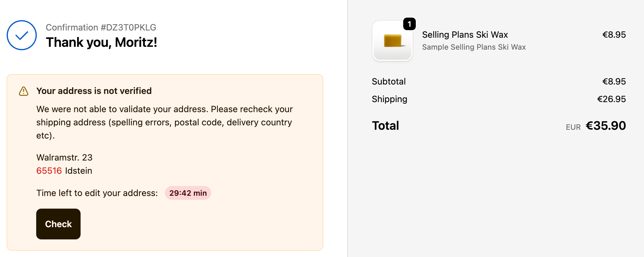This screenshot has width=644, height=257.
Task: Click the product price €8.95
Action: click(x=614, y=35)
